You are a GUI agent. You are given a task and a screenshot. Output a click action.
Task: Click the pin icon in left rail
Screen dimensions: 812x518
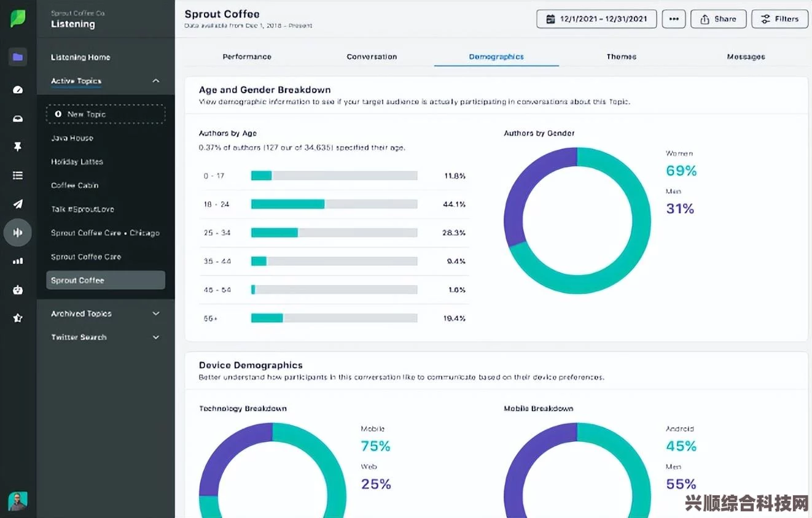click(x=18, y=147)
